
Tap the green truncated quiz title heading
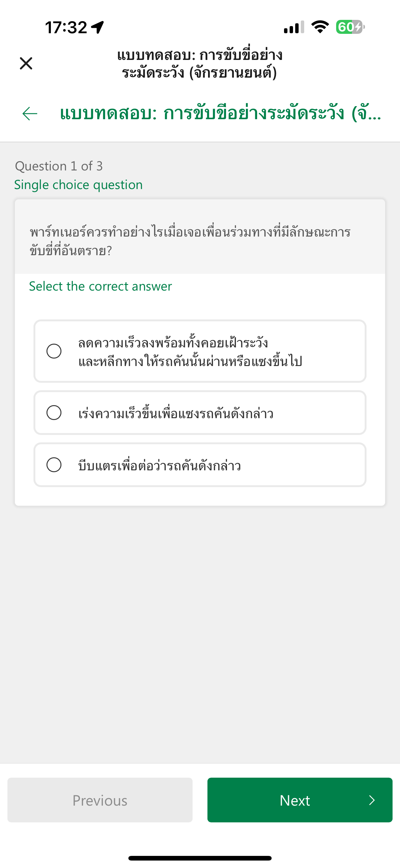[x=220, y=114]
